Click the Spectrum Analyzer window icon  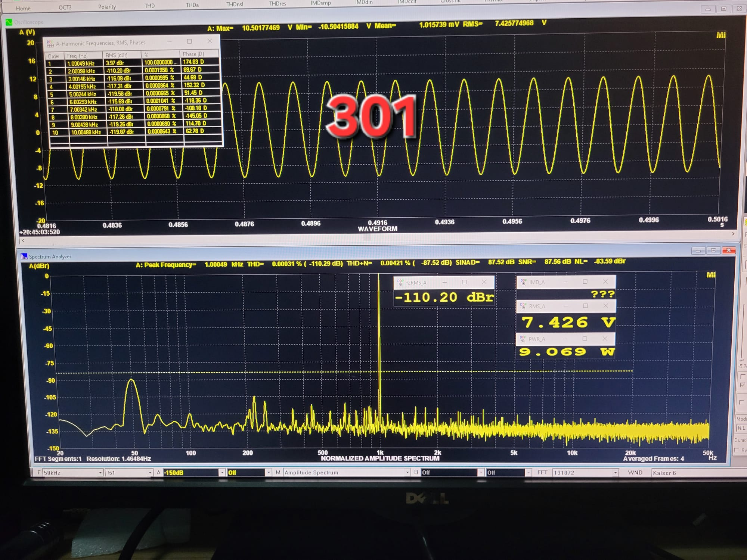click(24, 256)
